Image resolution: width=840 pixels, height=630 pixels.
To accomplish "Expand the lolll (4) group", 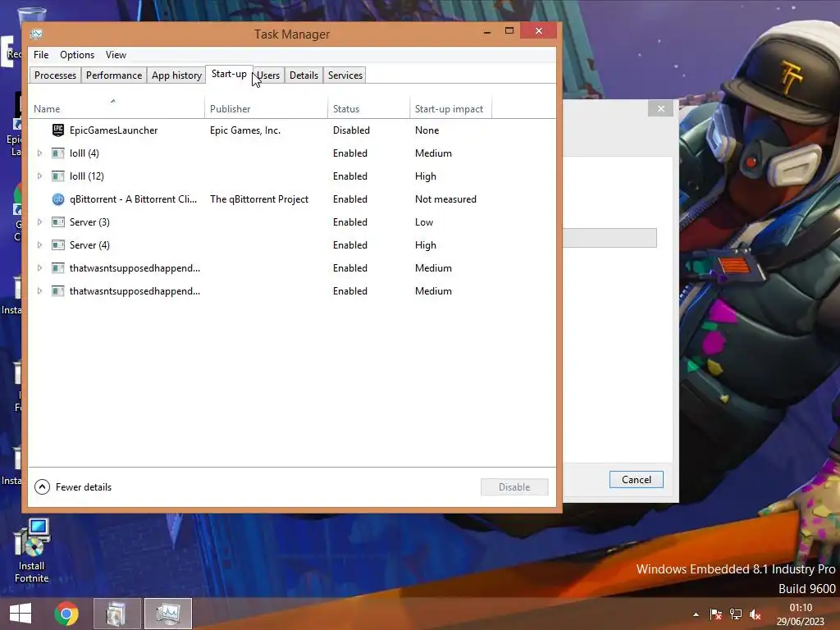I will pyautogui.click(x=39, y=153).
